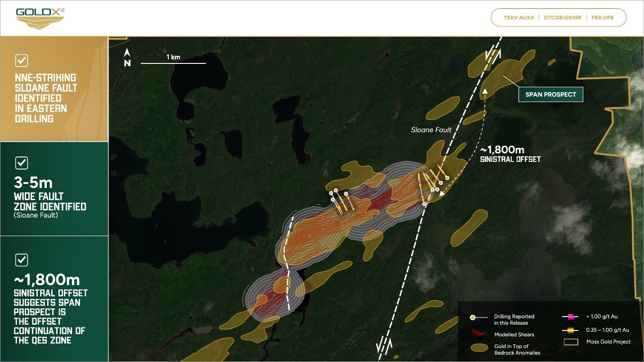Click the Drilling Reported legend symbol
Screen dimensions: 644x362
479,317
